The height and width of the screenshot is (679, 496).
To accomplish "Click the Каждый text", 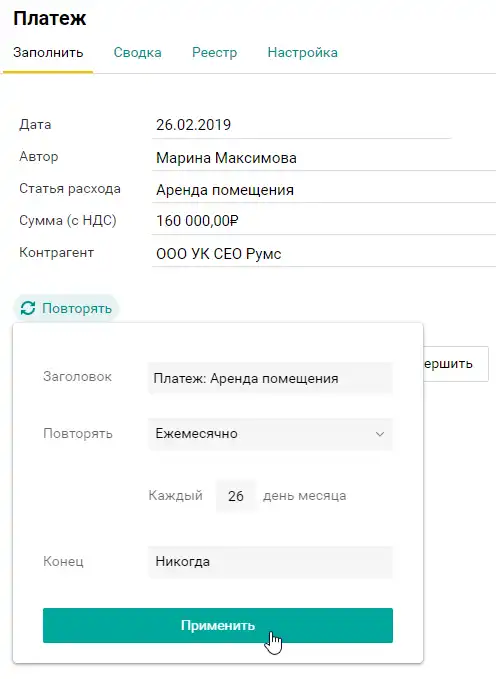I will click(x=175, y=495).
